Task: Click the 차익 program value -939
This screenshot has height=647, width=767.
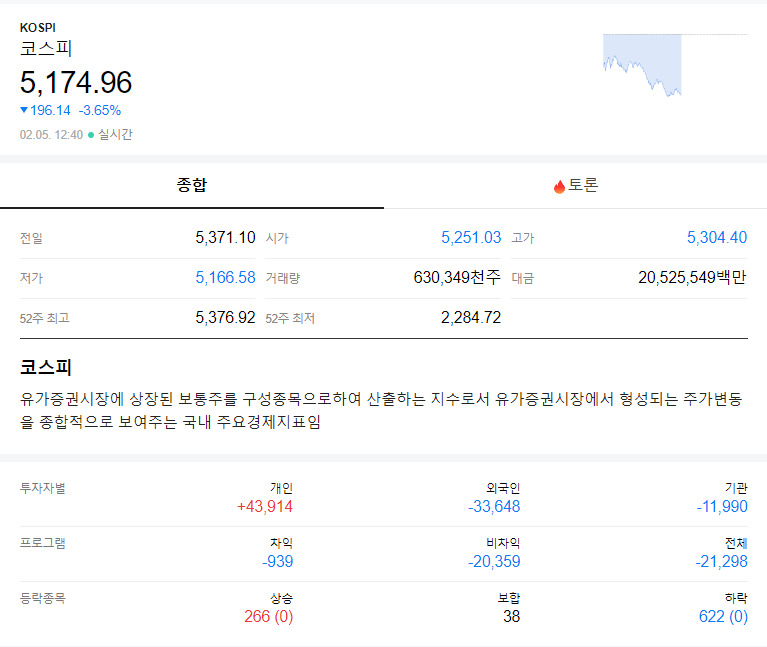Action: (x=277, y=561)
